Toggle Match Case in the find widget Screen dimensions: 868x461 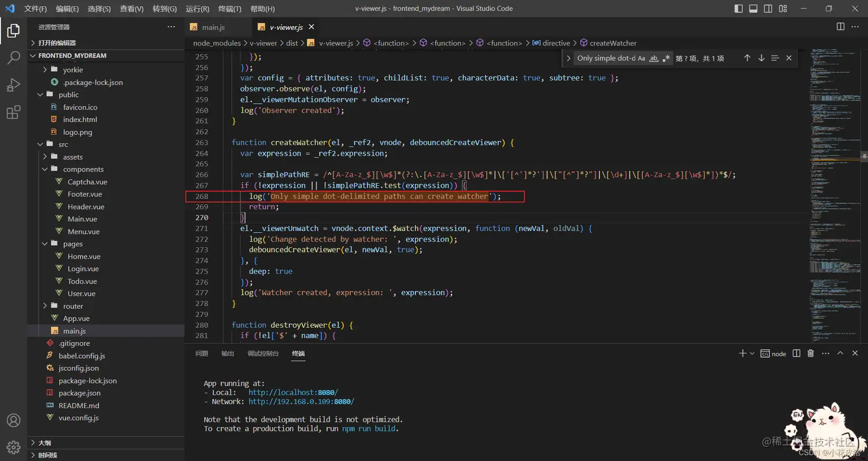(x=641, y=58)
